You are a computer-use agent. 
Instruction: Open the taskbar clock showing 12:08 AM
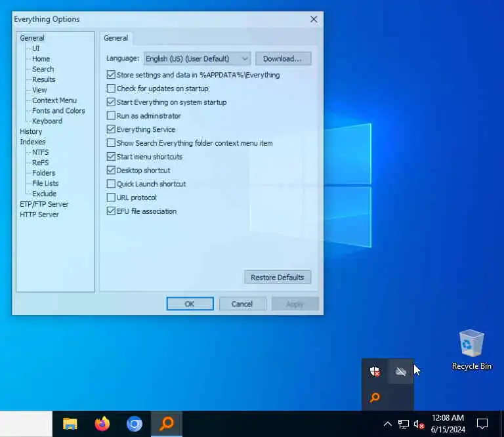(x=448, y=423)
